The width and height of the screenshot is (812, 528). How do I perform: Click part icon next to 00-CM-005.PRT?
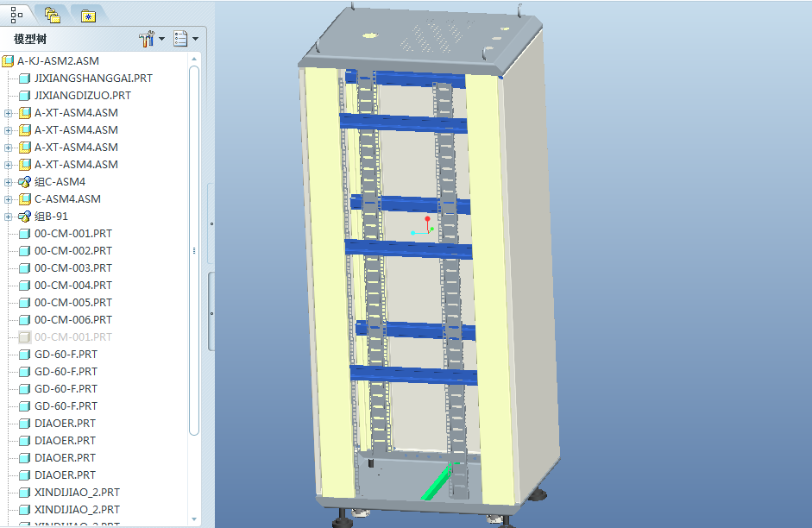point(24,302)
